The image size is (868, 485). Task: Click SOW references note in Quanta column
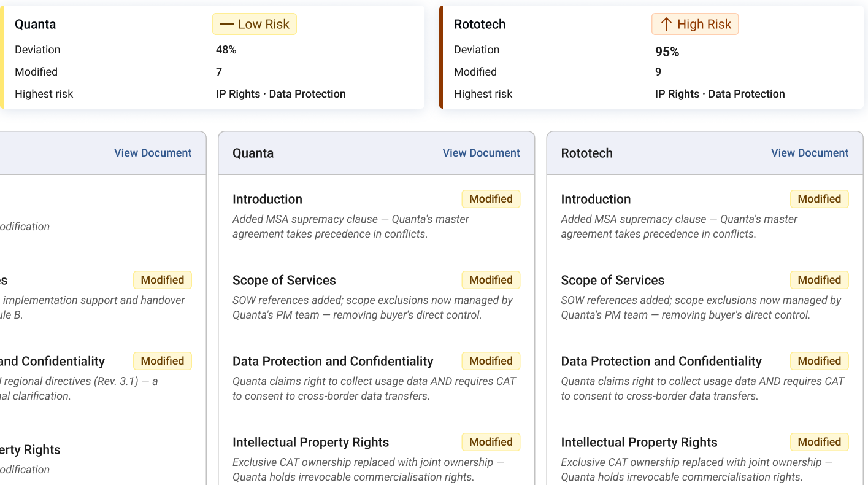coord(372,308)
